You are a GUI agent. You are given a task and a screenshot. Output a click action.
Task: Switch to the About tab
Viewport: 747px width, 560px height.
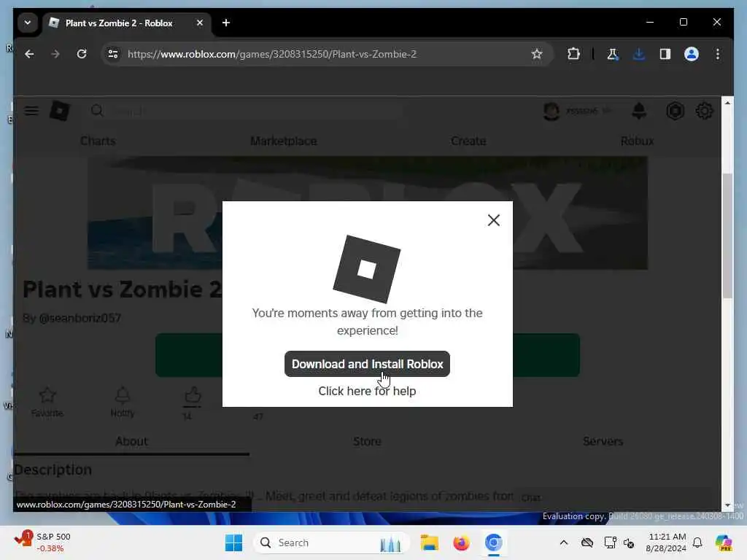click(131, 441)
